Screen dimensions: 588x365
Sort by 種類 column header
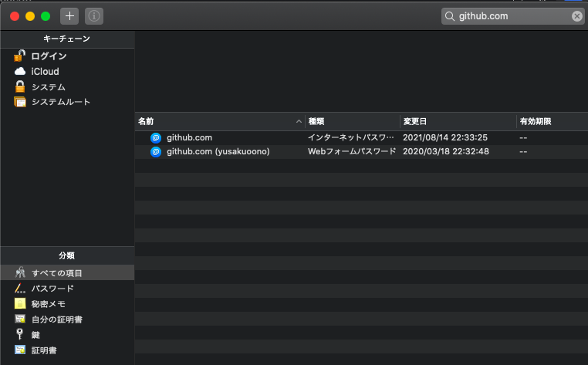[x=353, y=121]
